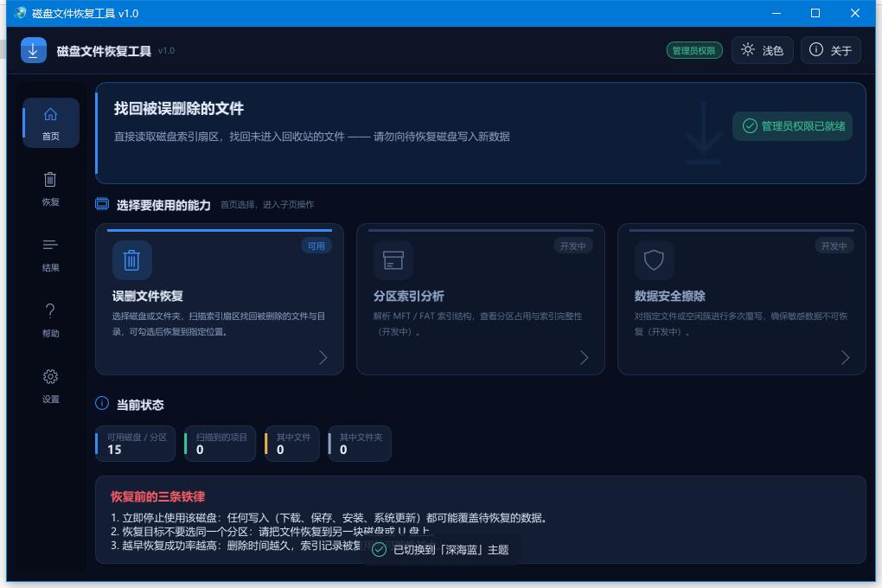Close the 磁盘文件恢复工具 window
This screenshot has height=588, width=882.
855,13
